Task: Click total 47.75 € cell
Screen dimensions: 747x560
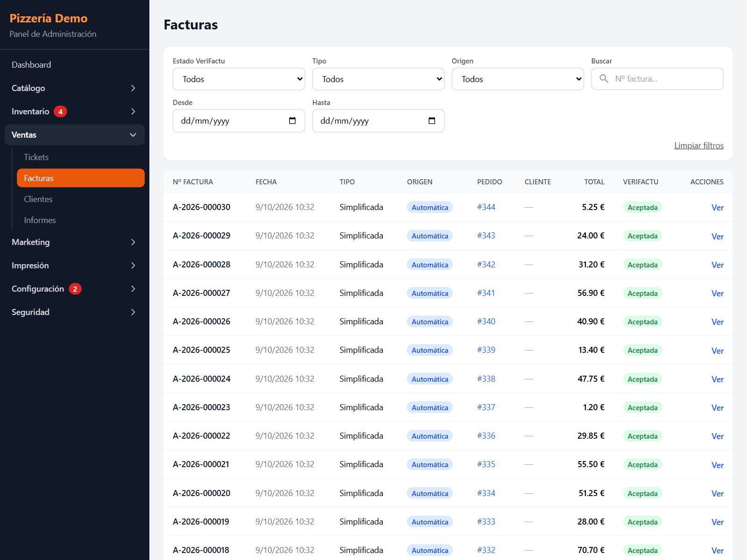Action: [x=591, y=379]
